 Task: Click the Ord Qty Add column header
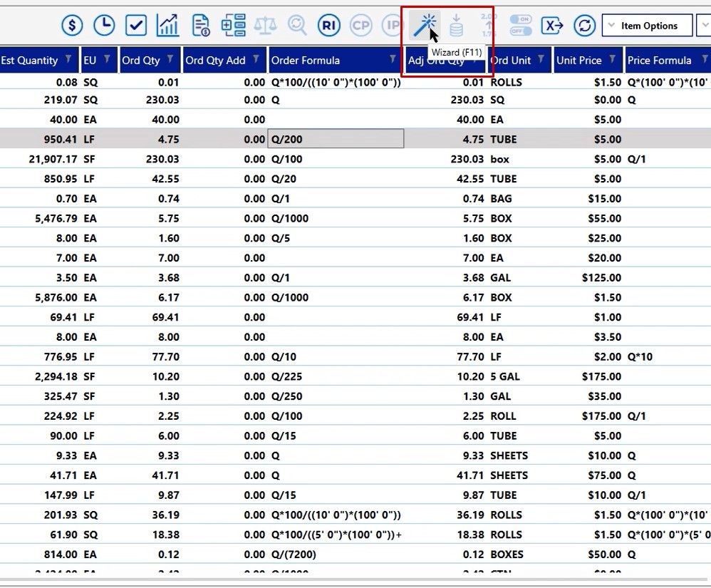point(215,61)
